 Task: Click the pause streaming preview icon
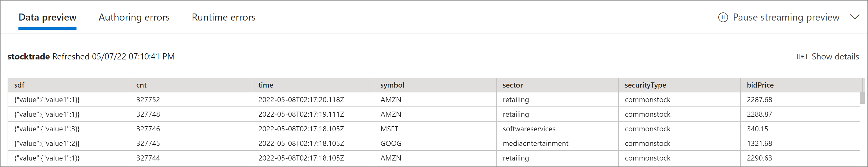(723, 18)
